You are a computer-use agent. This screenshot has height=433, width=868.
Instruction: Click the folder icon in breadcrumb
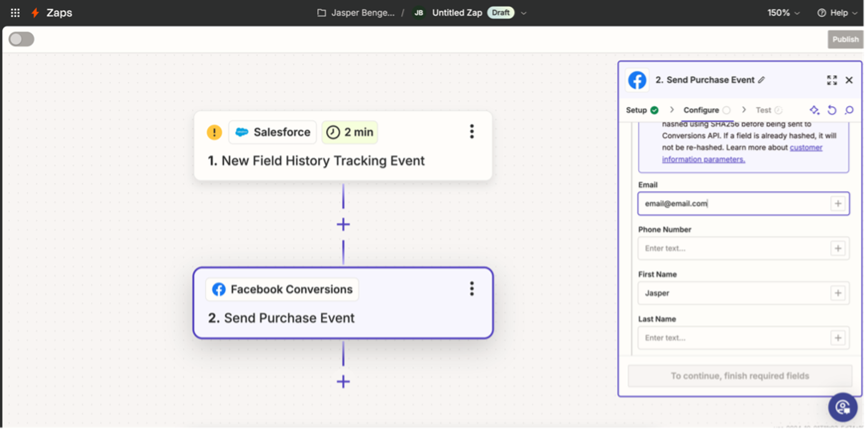coord(322,12)
